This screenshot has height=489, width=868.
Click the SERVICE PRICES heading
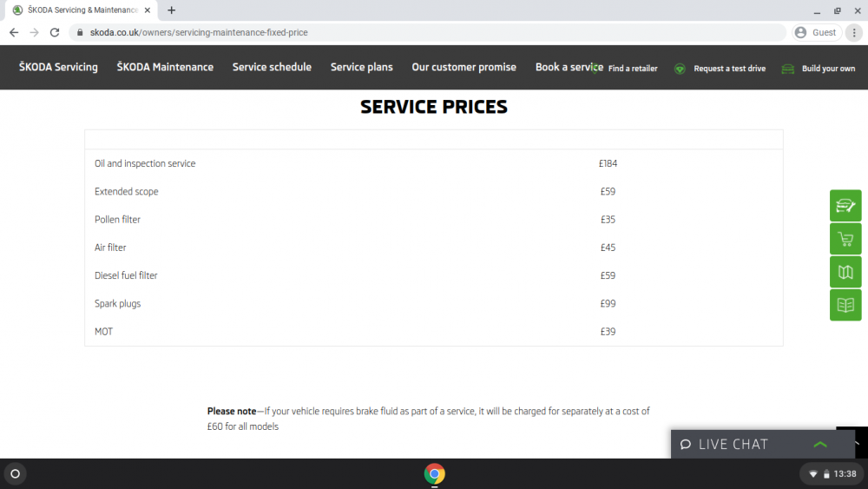click(x=433, y=107)
